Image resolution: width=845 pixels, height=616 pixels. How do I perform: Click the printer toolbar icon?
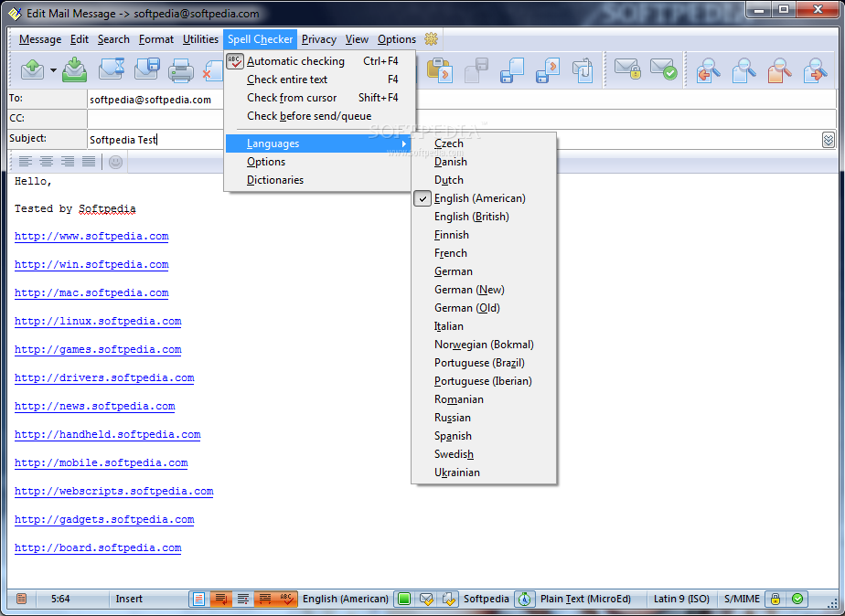tap(180, 70)
